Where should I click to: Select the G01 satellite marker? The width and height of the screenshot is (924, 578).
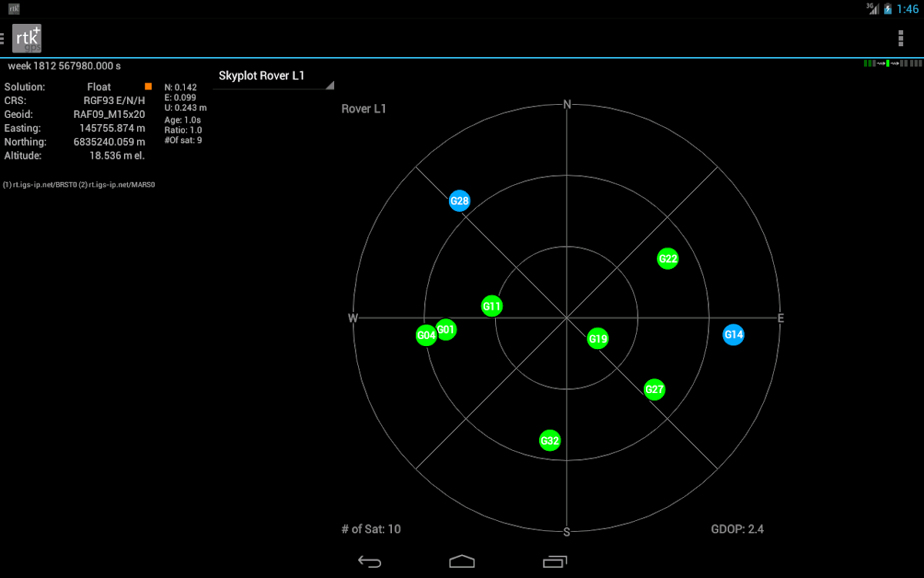coord(447,330)
